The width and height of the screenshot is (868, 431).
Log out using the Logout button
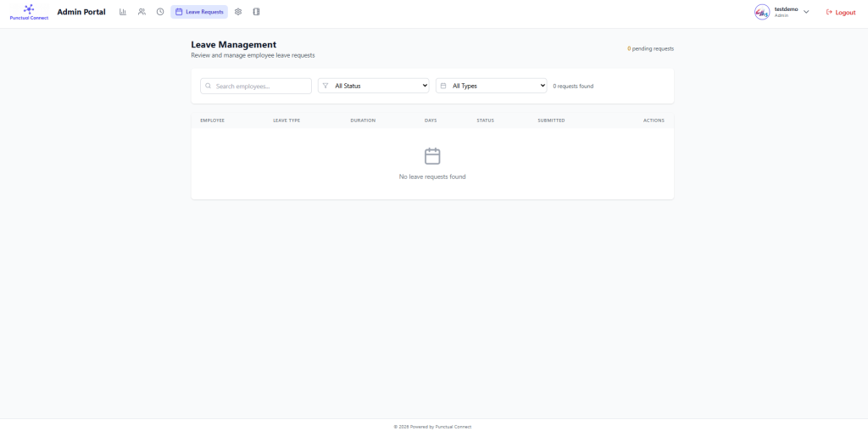(x=841, y=12)
